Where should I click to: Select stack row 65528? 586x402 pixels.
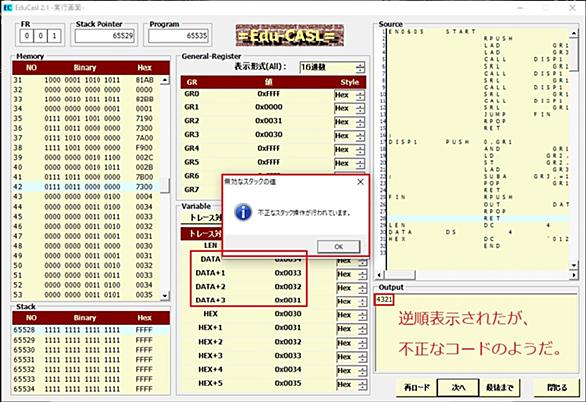(x=91, y=330)
